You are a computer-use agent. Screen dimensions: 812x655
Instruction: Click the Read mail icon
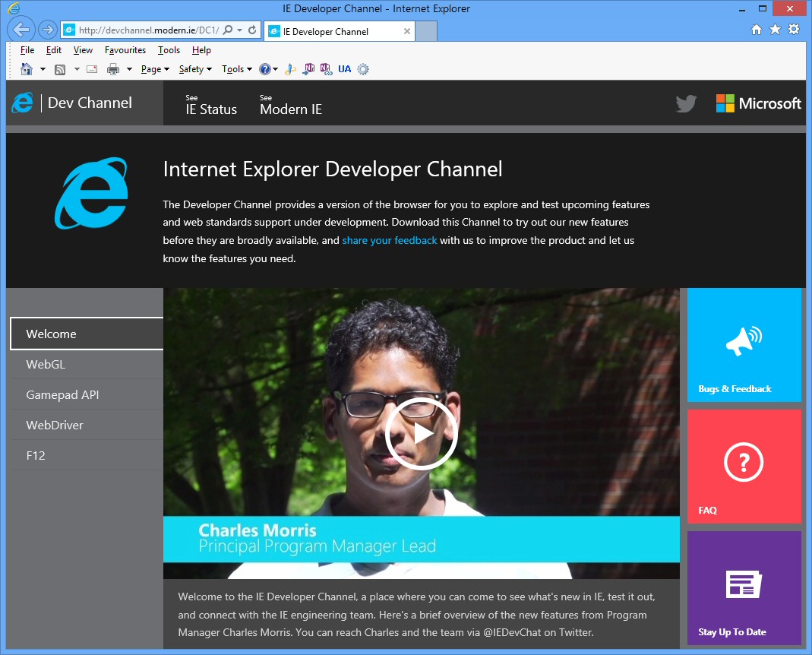pyautogui.click(x=91, y=68)
